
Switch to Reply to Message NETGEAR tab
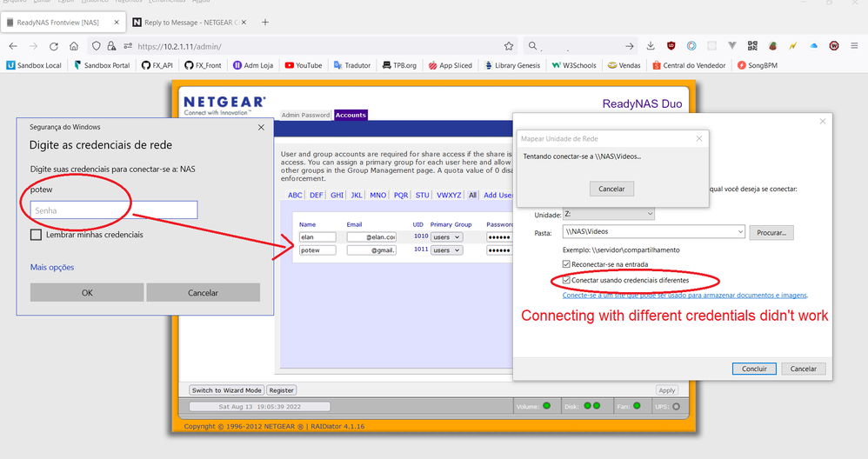pyautogui.click(x=190, y=22)
